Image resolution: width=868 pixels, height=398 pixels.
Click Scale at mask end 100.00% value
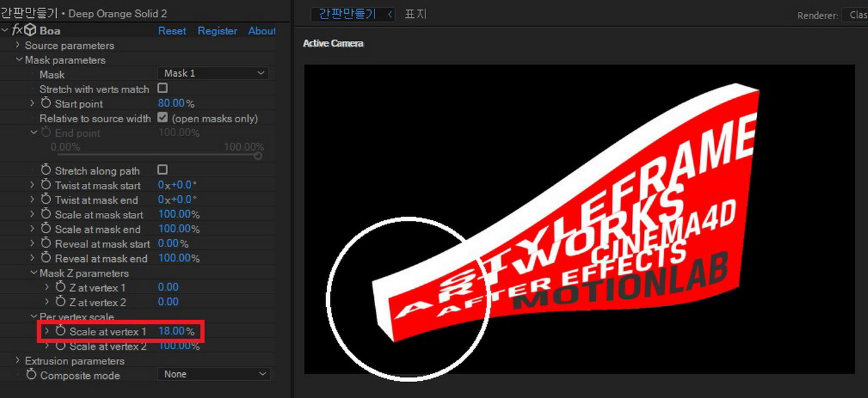click(179, 229)
